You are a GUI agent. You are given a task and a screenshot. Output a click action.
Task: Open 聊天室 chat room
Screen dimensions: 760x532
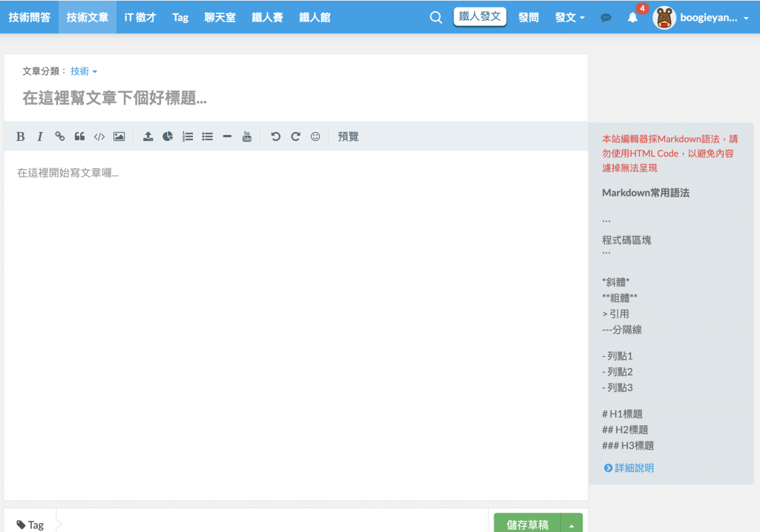[x=220, y=18]
